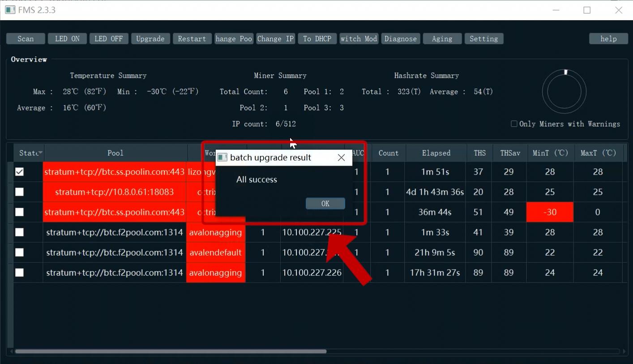Click OK in batch upgrade result dialog
The width and height of the screenshot is (633, 364).
click(x=325, y=203)
